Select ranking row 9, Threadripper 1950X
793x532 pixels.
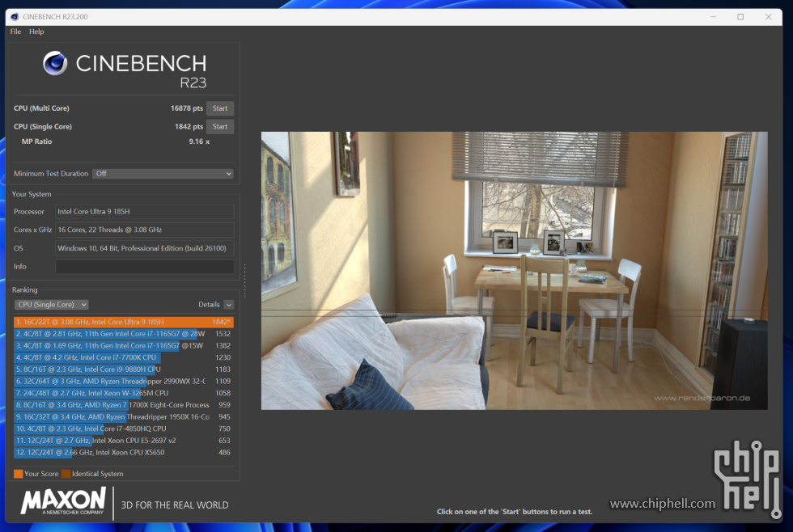tap(123, 417)
